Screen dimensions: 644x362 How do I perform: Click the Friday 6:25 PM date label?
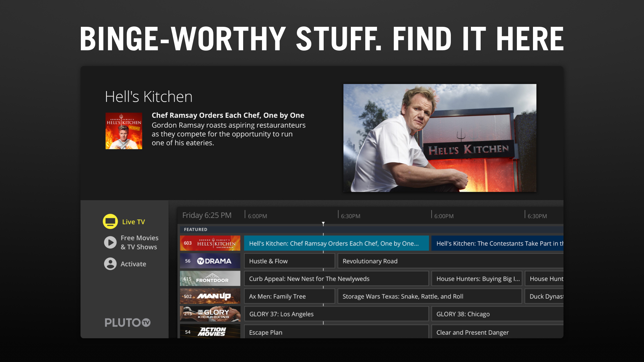click(207, 215)
